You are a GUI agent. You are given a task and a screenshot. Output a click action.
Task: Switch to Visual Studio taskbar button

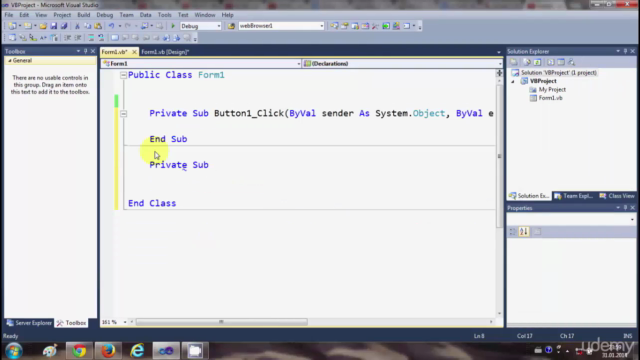coord(166,351)
